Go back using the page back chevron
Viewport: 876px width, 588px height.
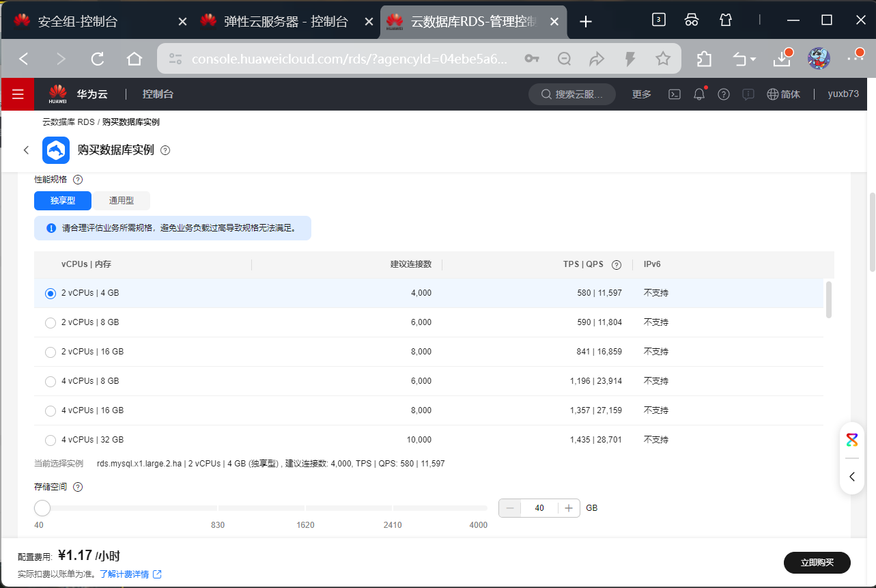[x=26, y=150]
